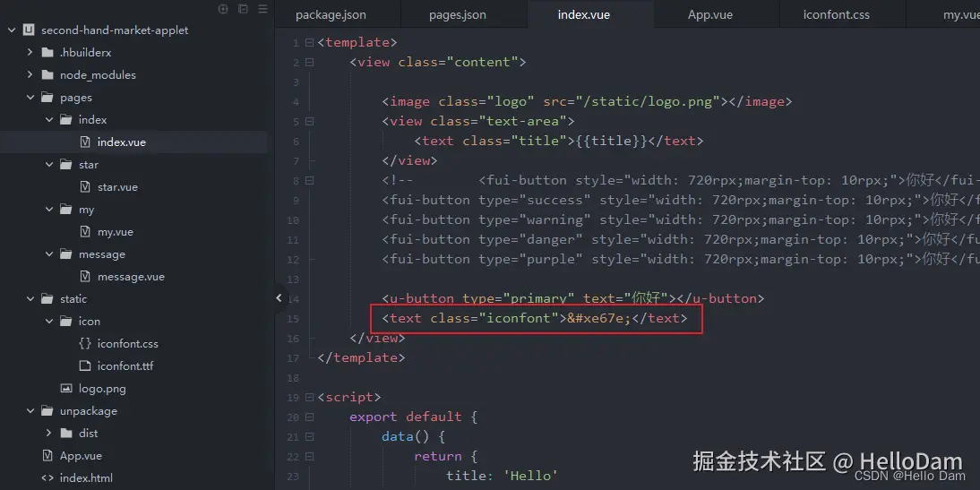The width and height of the screenshot is (980, 490).
Task: Open iconfont.ttf in the file tree
Action: pyautogui.click(x=125, y=366)
